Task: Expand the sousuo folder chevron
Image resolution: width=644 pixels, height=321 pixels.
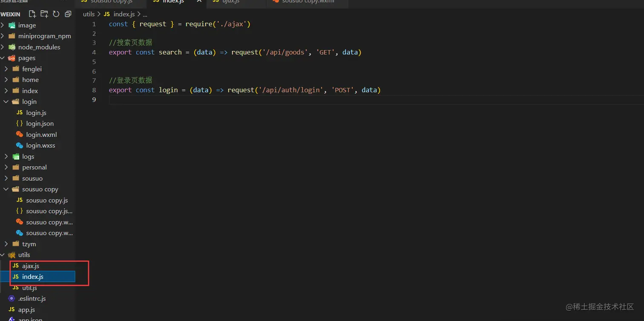Action: (x=6, y=178)
